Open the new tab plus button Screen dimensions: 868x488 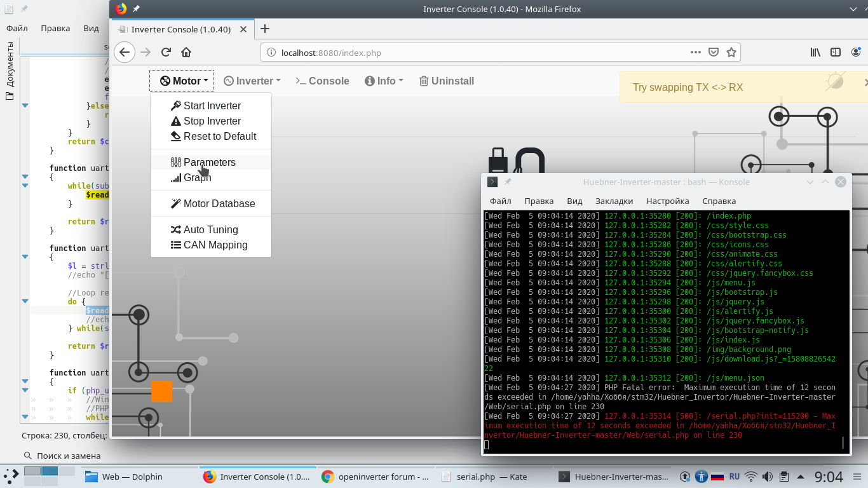[265, 29]
